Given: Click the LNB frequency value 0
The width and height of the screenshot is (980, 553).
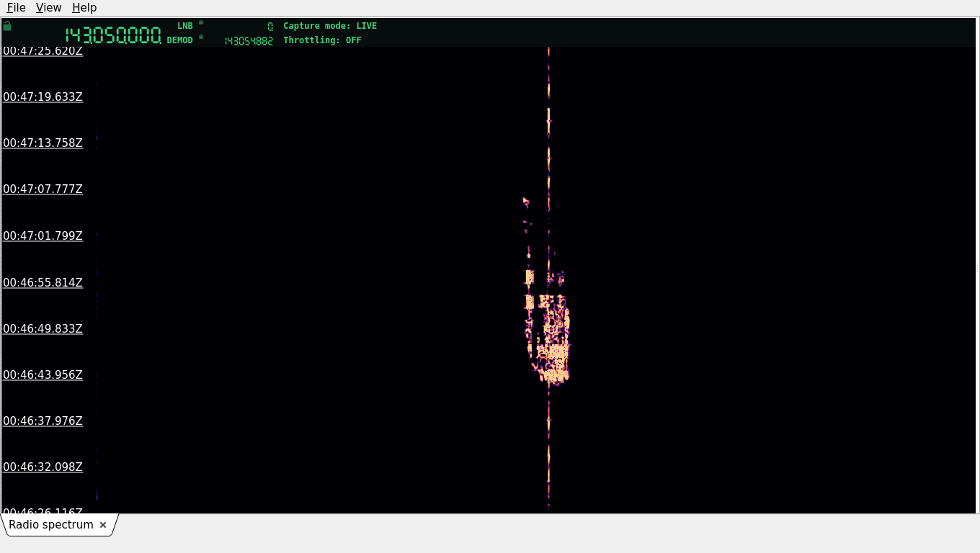Looking at the screenshot, I should [270, 27].
